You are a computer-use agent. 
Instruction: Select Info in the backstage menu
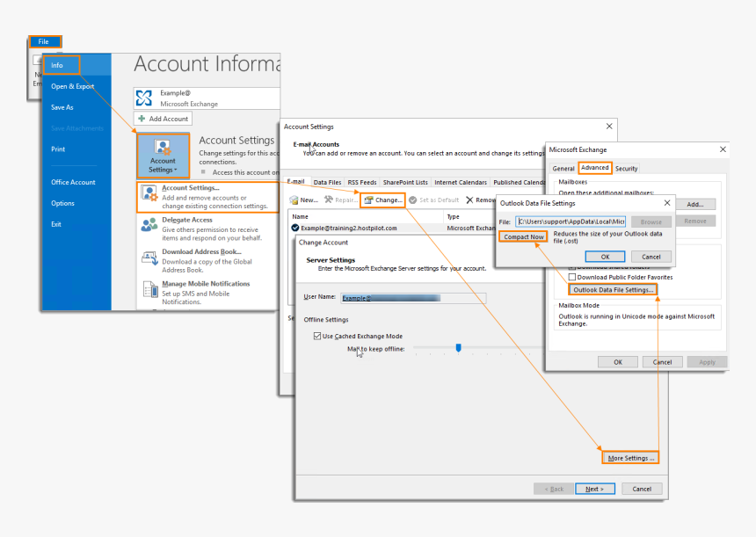pyautogui.click(x=62, y=65)
